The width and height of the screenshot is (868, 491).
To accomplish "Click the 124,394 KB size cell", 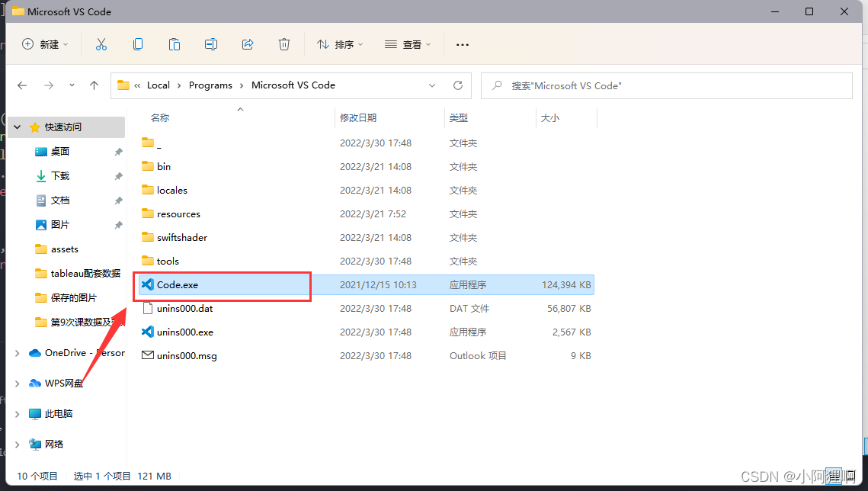I will [566, 284].
